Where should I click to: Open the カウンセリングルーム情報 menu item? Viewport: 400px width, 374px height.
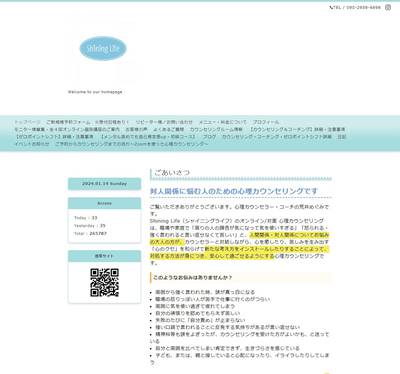coord(216,129)
